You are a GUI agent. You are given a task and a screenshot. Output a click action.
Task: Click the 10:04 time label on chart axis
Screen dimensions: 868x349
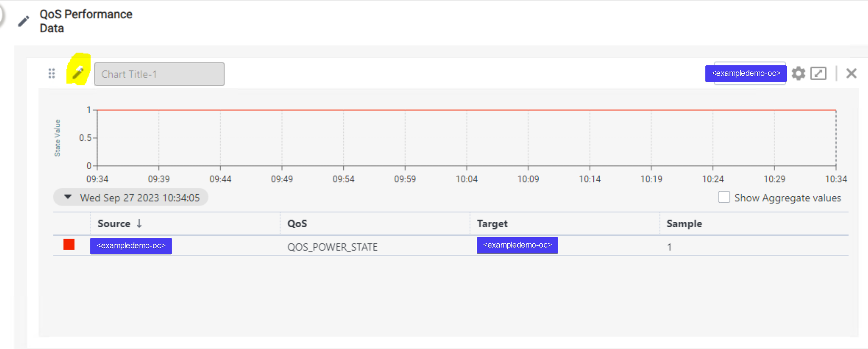[467, 179]
